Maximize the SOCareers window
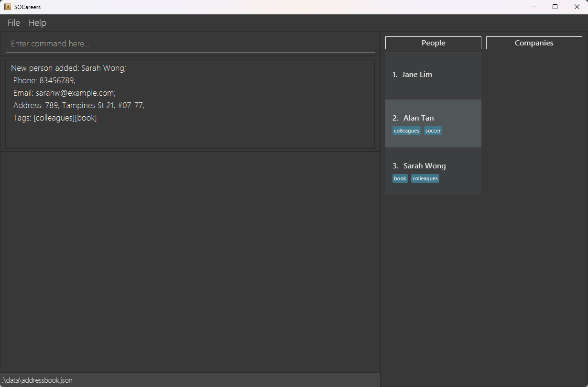 click(x=555, y=7)
